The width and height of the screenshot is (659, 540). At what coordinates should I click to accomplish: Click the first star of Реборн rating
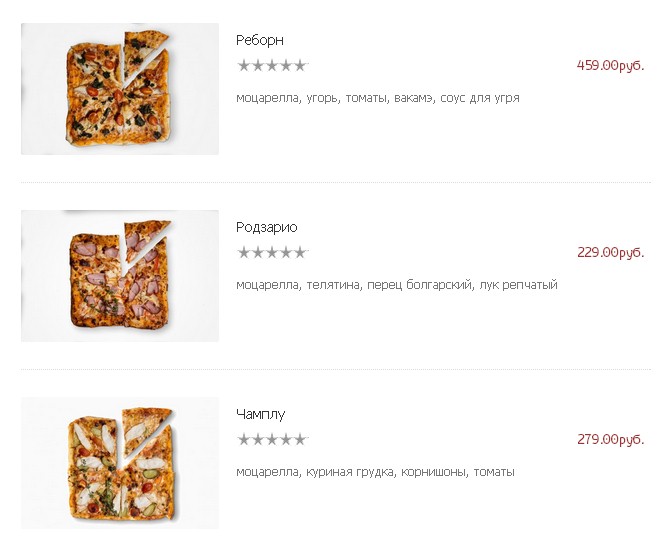click(244, 66)
